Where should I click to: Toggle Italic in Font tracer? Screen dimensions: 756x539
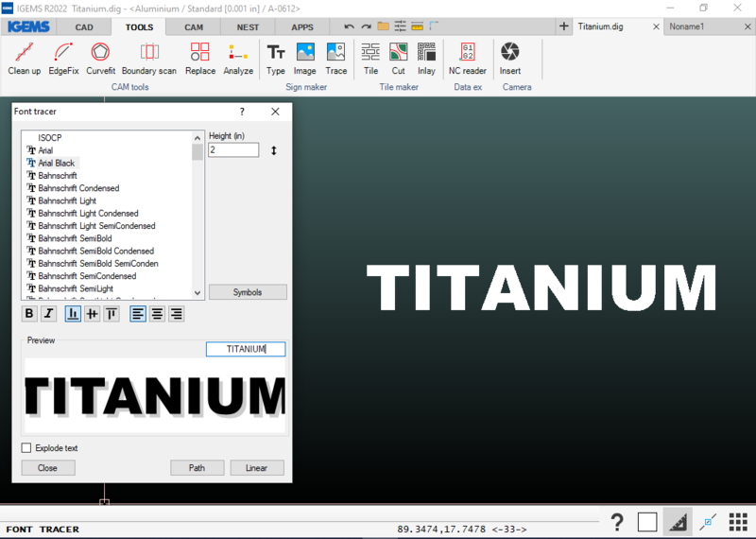48,314
